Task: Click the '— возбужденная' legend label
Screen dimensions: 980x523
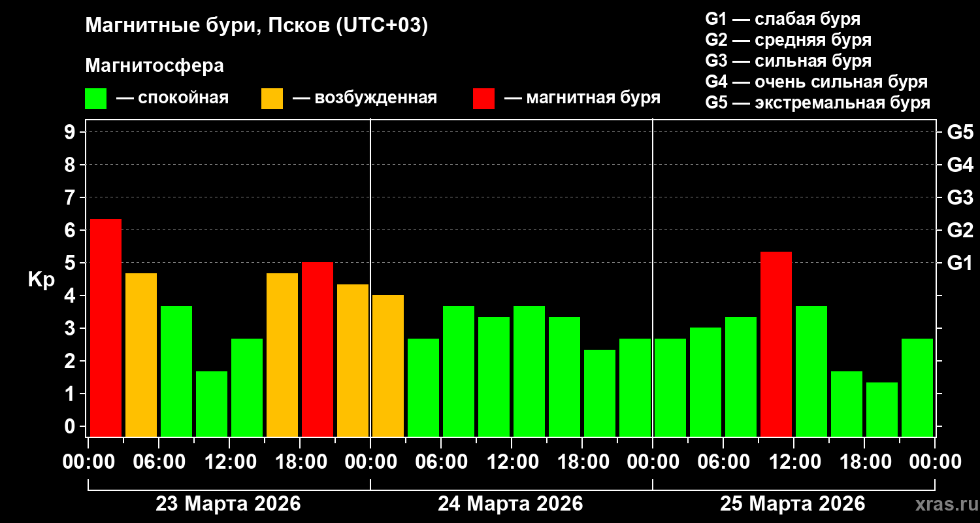Action: point(365,99)
